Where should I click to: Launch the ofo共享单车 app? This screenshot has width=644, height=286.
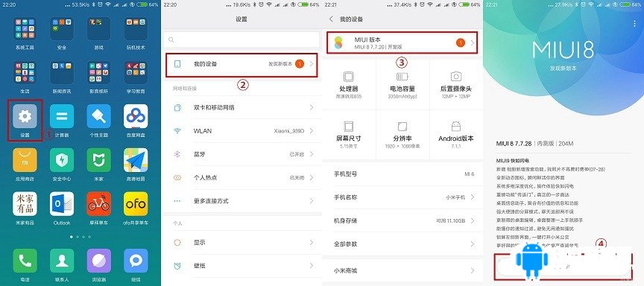136,204
